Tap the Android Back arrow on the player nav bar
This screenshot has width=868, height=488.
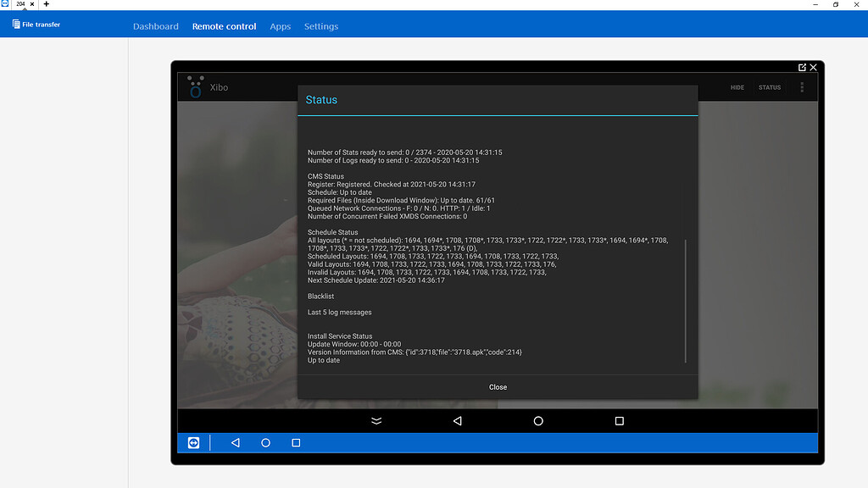point(455,421)
